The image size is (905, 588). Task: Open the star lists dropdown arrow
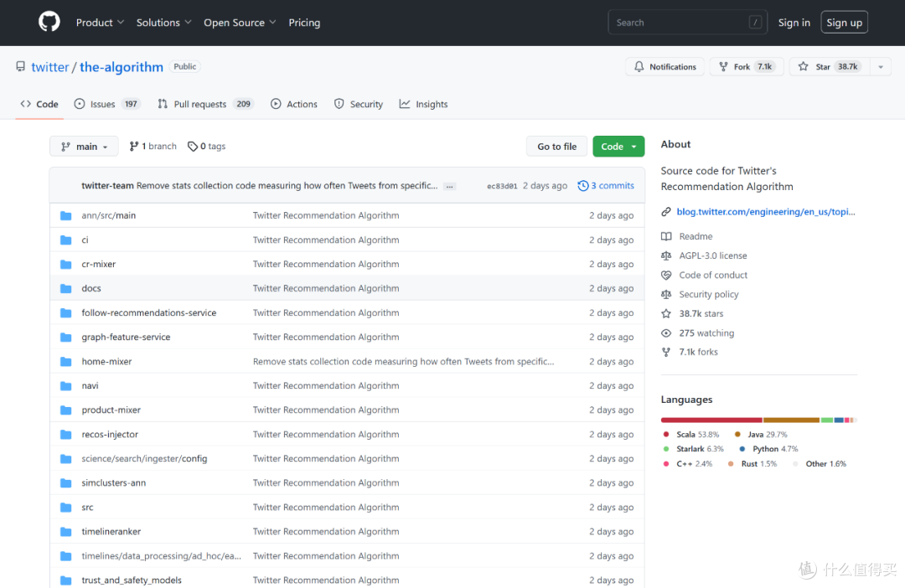click(x=880, y=67)
